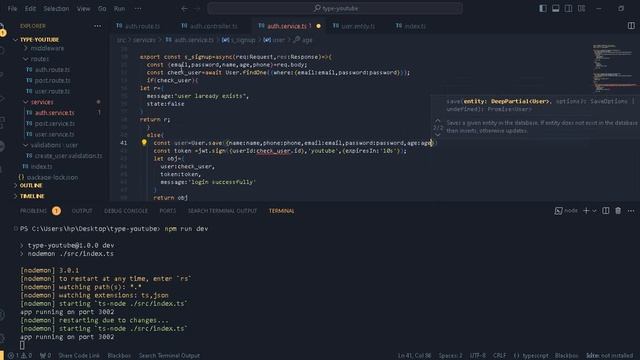
Task: Change line endings via CRLF
Action: click(499, 356)
